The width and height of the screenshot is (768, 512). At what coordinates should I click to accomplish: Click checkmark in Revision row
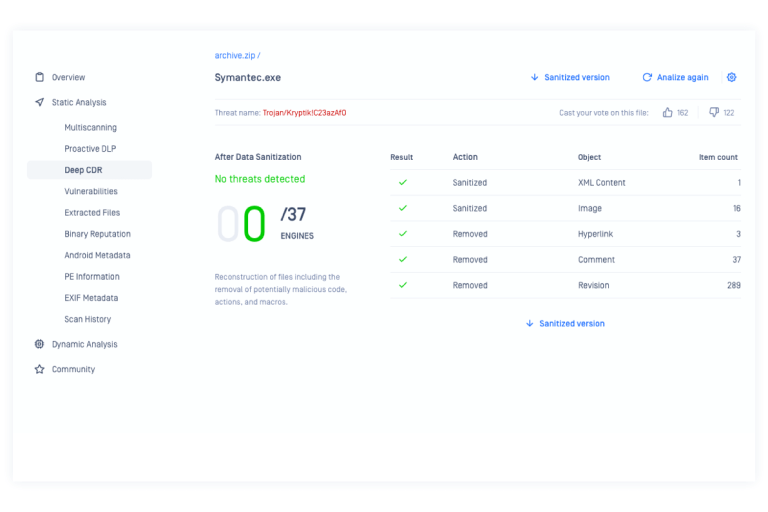403,285
